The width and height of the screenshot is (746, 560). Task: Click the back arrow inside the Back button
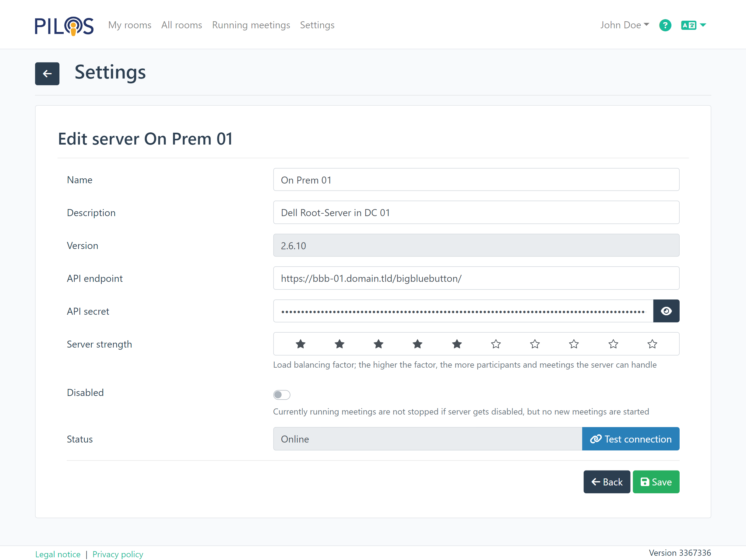596,481
